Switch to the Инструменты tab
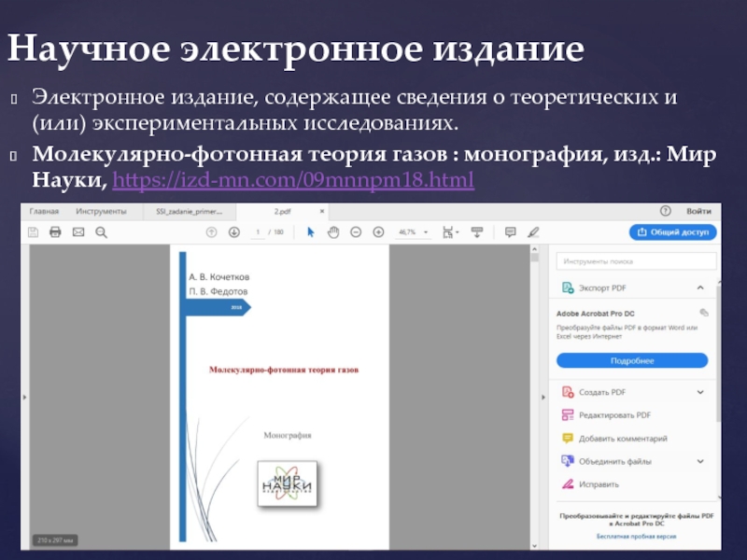This screenshot has height=560, width=747. [x=95, y=212]
